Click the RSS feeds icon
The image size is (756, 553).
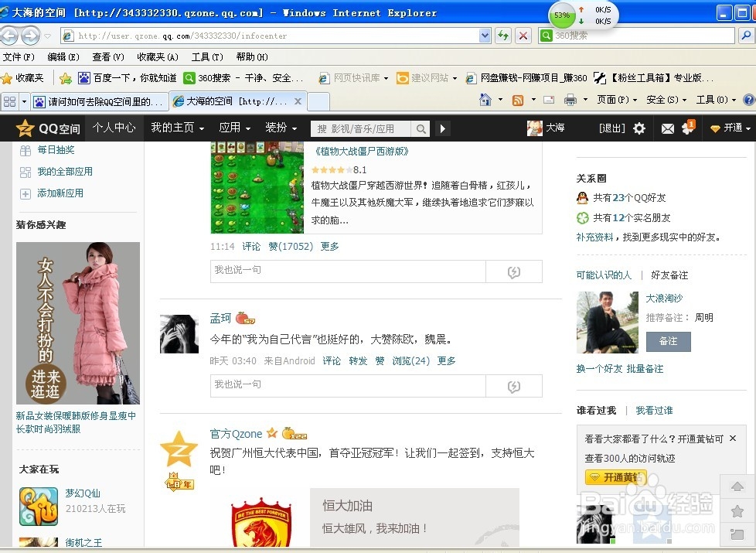[x=518, y=100]
